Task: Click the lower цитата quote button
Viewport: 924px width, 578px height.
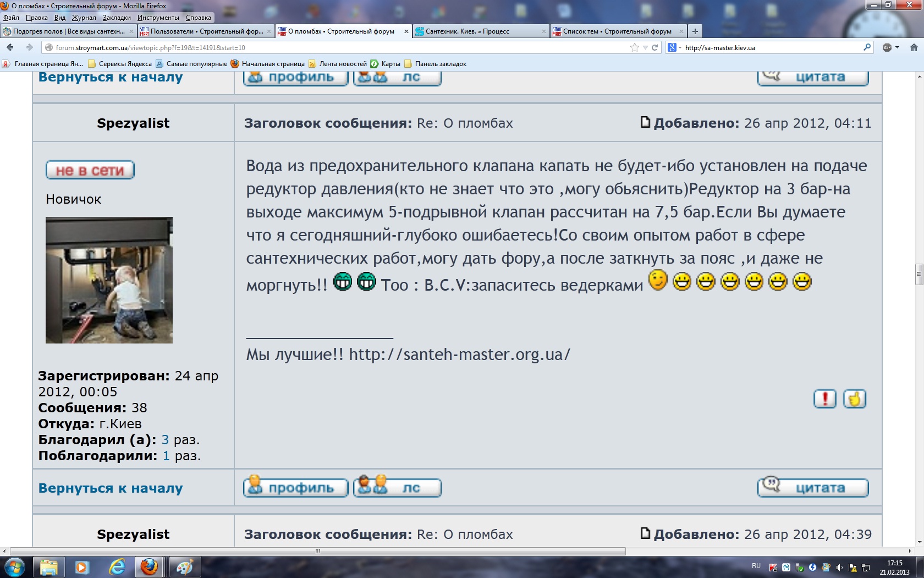Action: coord(813,487)
